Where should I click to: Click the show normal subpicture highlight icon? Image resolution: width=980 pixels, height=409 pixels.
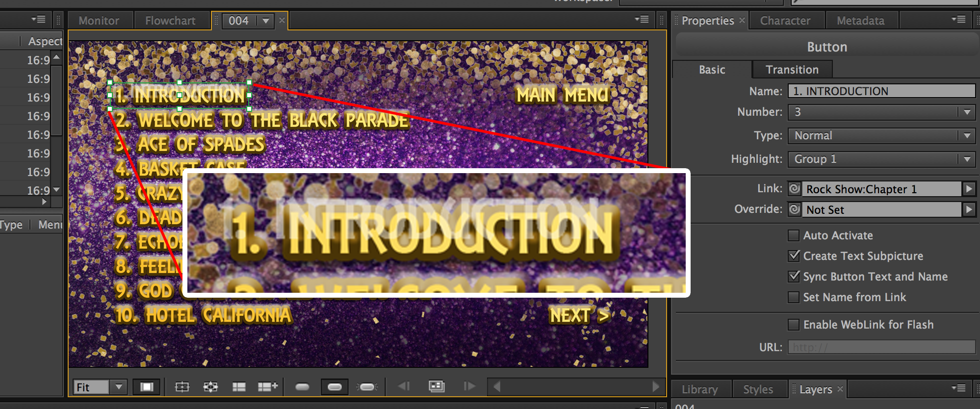pos(303,387)
